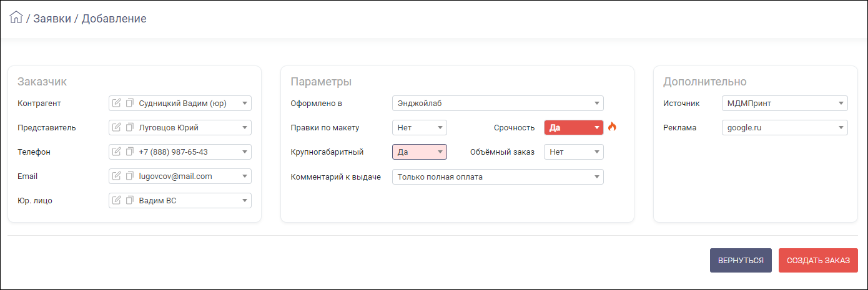This screenshot has height=290, width=868.
Task: Edit the Контрагент field with pencil icon
Action: point(116,103)
